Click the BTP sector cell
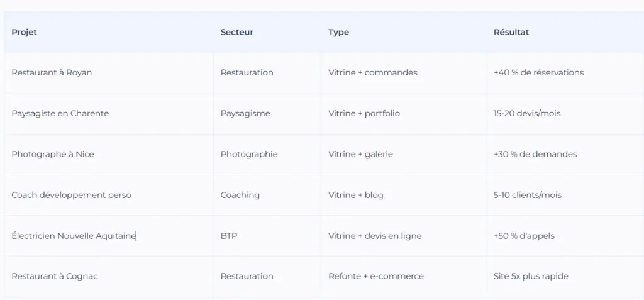The width and height of the screenshot is (644, 300). click(x=229, y=236)
